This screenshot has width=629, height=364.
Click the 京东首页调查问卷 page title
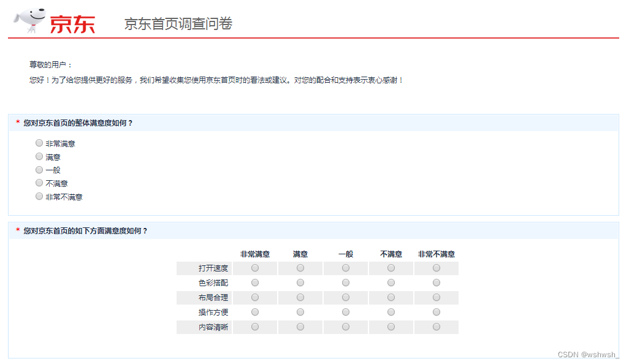178,24
